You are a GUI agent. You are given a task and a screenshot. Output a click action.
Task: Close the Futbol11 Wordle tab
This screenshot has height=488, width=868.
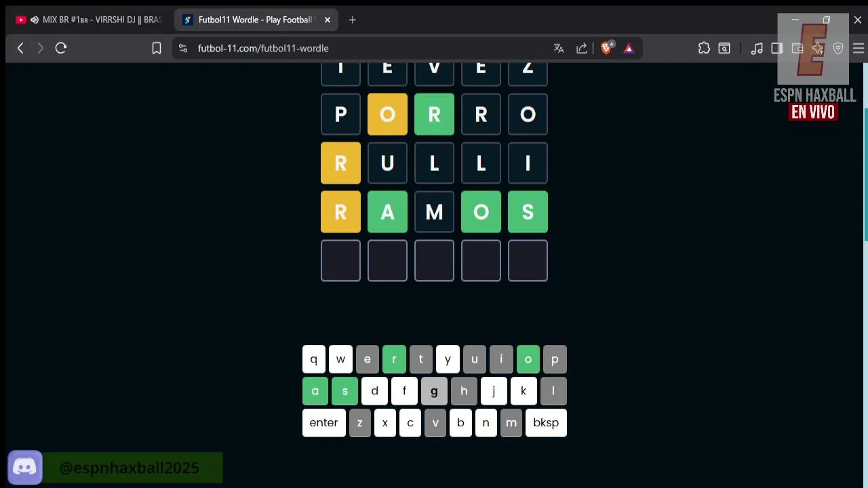pyautogui.click(x=328, y=20)
